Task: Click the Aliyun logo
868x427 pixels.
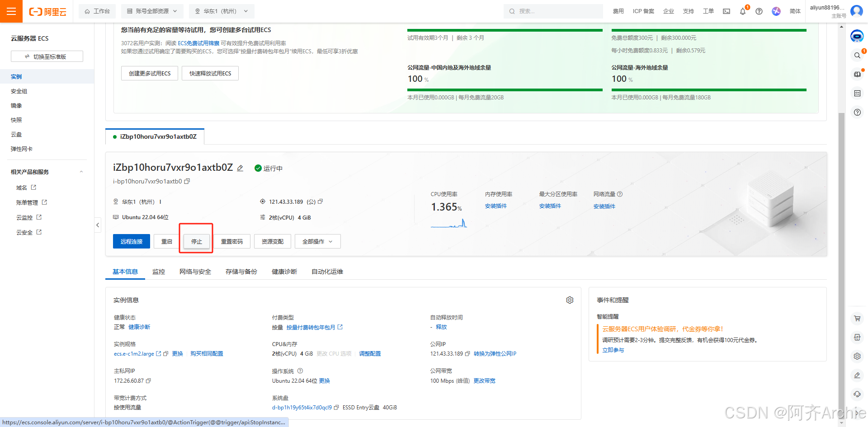Action: pyautogui.click(x=47, y=12)
